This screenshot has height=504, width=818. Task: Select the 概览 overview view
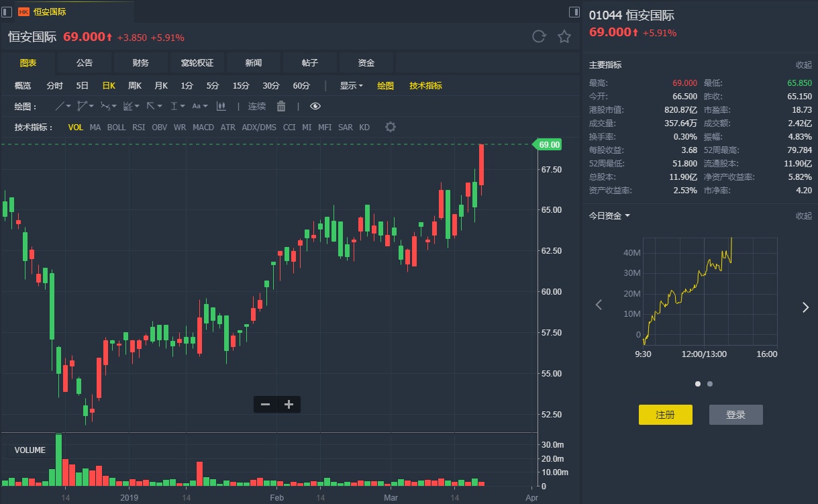[23, 85]
